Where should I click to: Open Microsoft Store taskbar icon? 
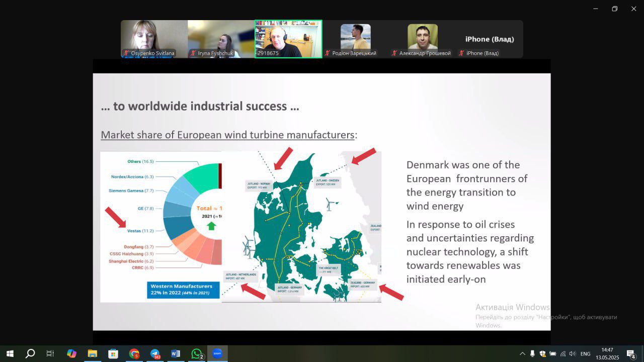[113, 353]
